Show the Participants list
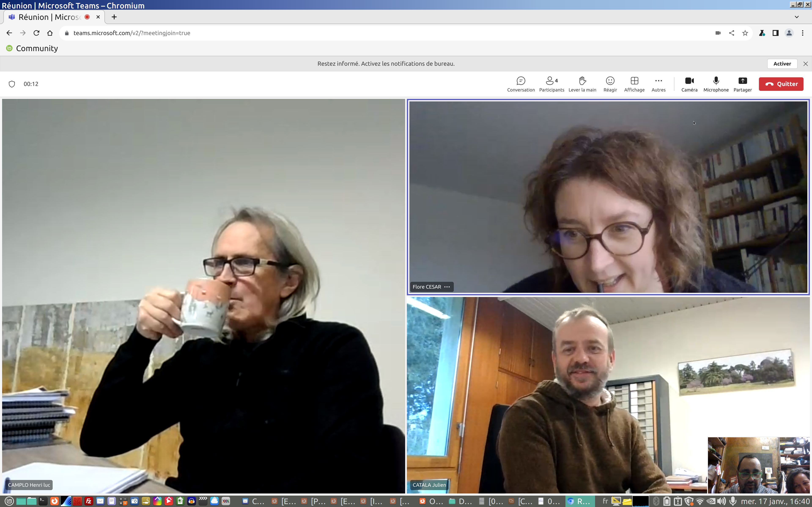The height and width of the screenshot is (507, 812). 551,84
